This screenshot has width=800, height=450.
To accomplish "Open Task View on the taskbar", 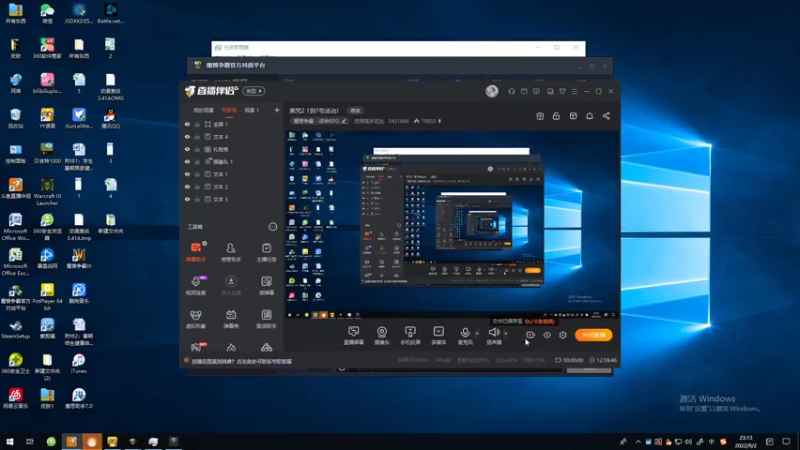I will coord(30,441).
